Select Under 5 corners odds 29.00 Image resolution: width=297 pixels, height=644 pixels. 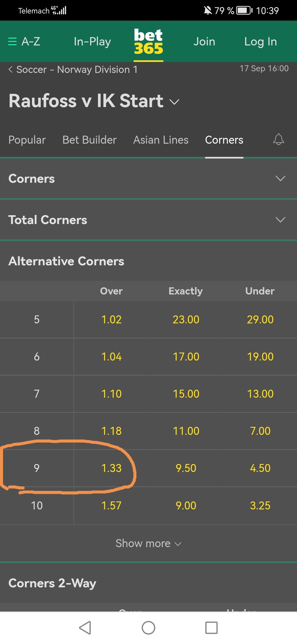coord(260,320)
